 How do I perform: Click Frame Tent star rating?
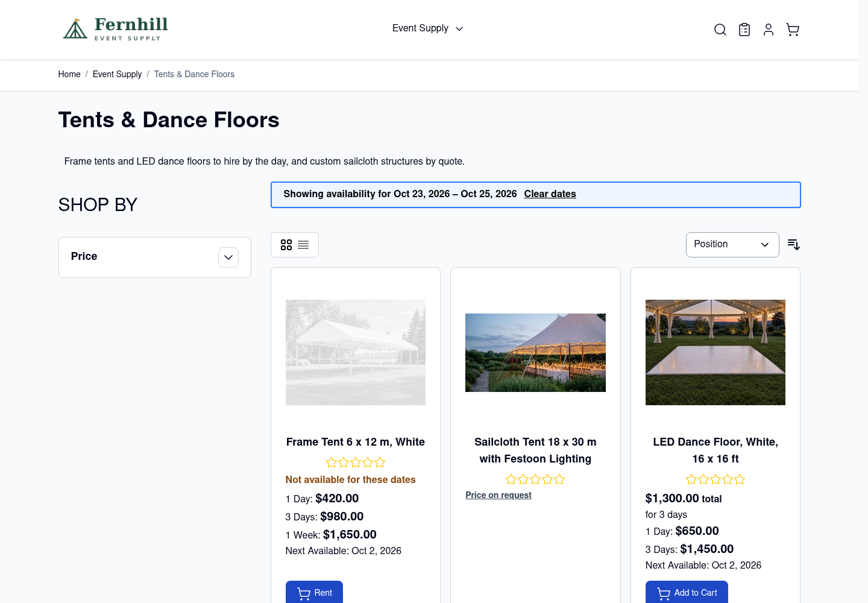(356, 463)
